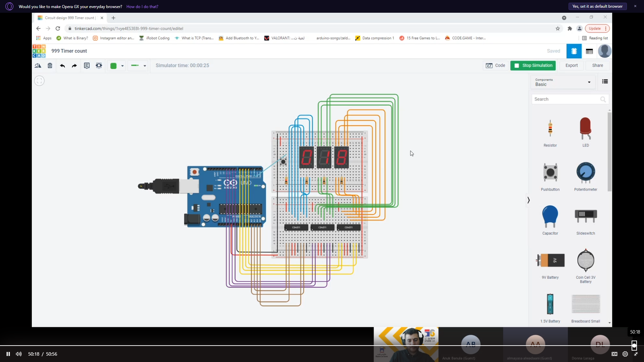Image resolution: width=644 pixels, height=362 pixels.
Task: Open the notes annotation tool
Action: [x=87, y=66]
